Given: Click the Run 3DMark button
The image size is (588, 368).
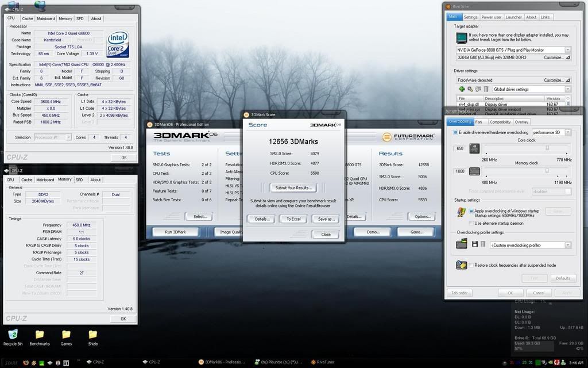Looking at the screenshot, I should coord(175,232).
